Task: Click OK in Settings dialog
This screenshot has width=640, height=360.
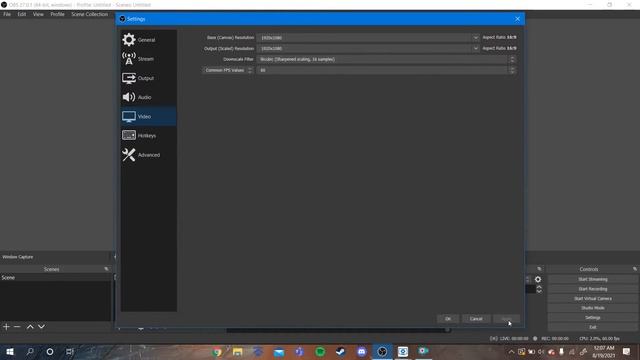Action: pyautogui.click(x=448, y=319)
